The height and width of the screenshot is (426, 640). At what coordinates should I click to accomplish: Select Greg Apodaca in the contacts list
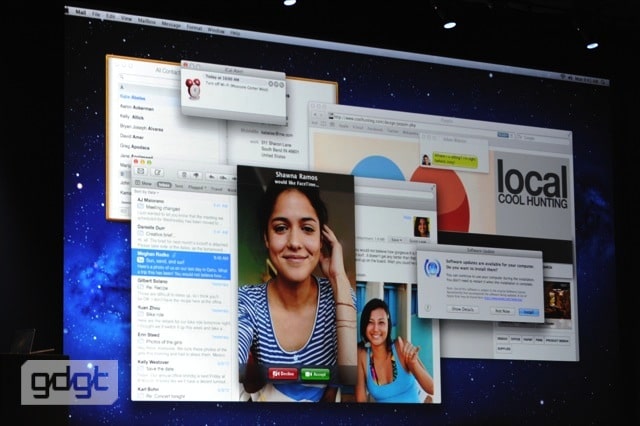(135, 146)
